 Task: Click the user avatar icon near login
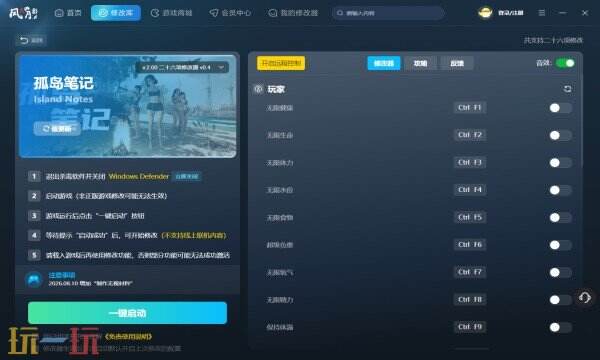tap(485, 13)
